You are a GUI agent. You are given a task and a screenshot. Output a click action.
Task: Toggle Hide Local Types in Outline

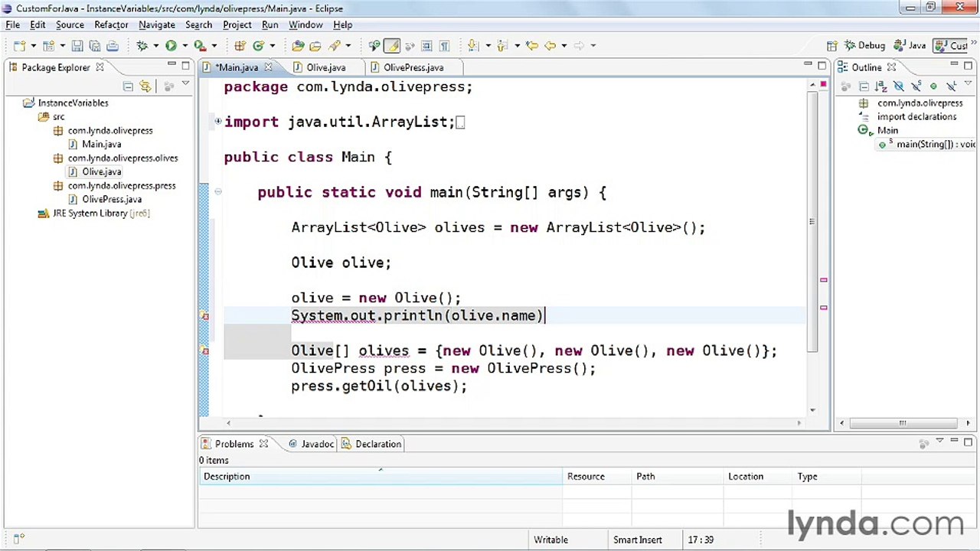pos(951,86)
